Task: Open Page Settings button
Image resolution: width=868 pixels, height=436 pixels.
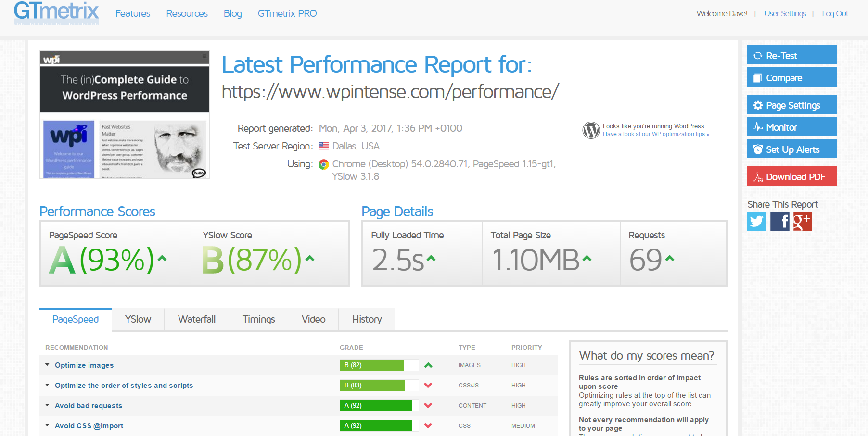Action: coord(792,104)
